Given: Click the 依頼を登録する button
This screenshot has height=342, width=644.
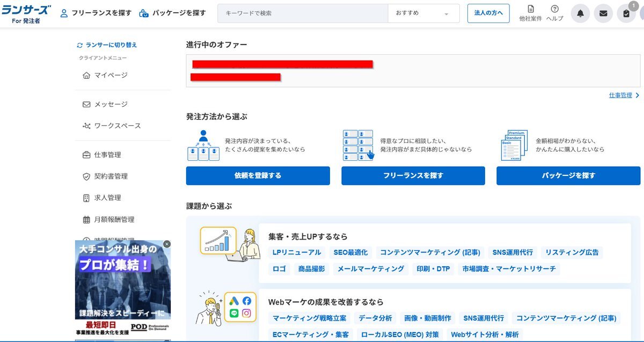Looking at the screenshot, I should tap(258, 176).
